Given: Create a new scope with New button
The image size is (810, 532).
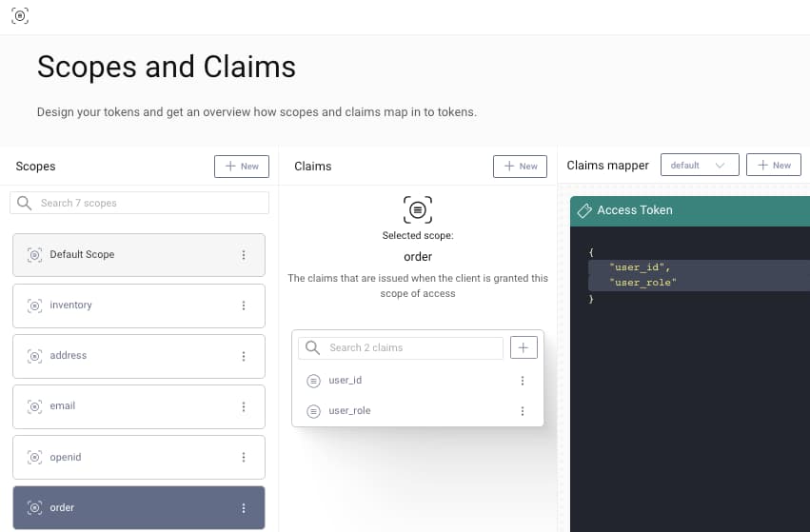Looking at the screenshot, I should 241,166.
